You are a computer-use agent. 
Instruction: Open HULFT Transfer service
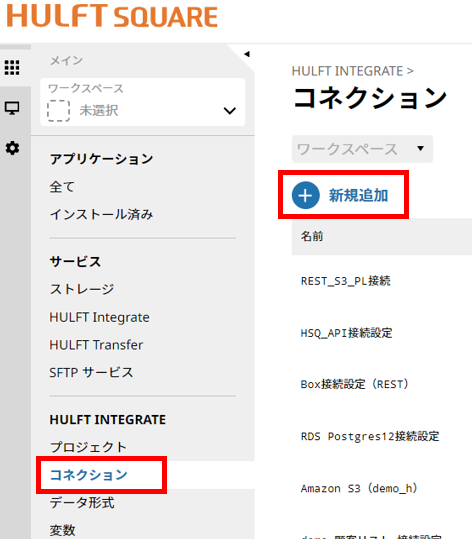coord(96,345)
